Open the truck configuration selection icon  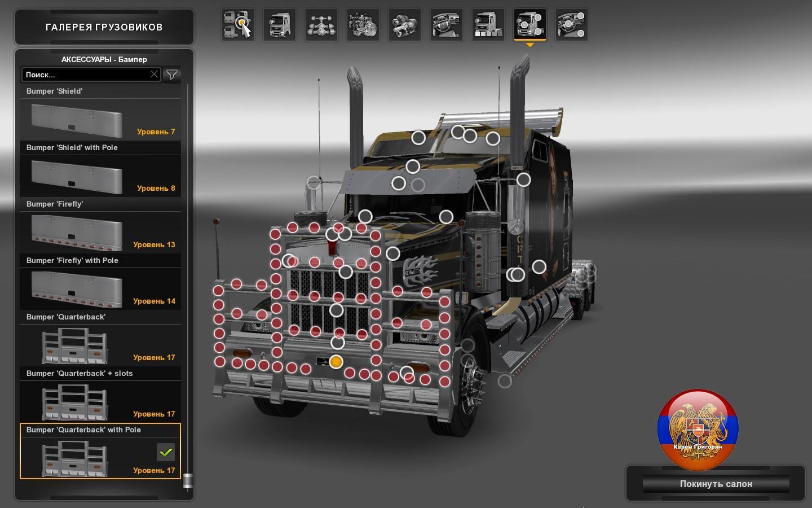point(237,25)
